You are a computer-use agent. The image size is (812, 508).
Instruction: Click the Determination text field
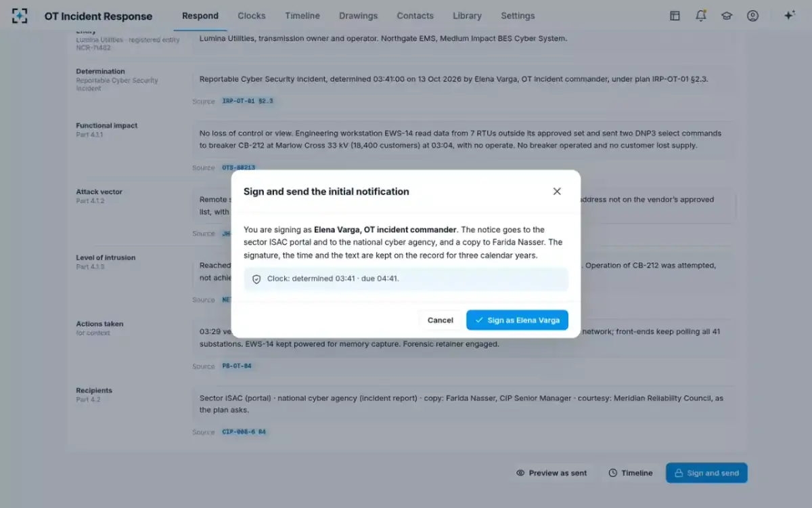(x=463, y=79)
